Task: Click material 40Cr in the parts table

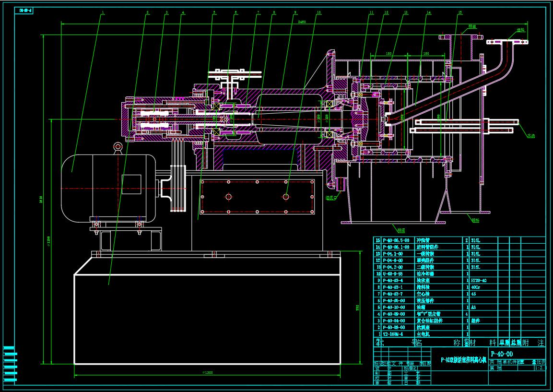Action: 475,287
